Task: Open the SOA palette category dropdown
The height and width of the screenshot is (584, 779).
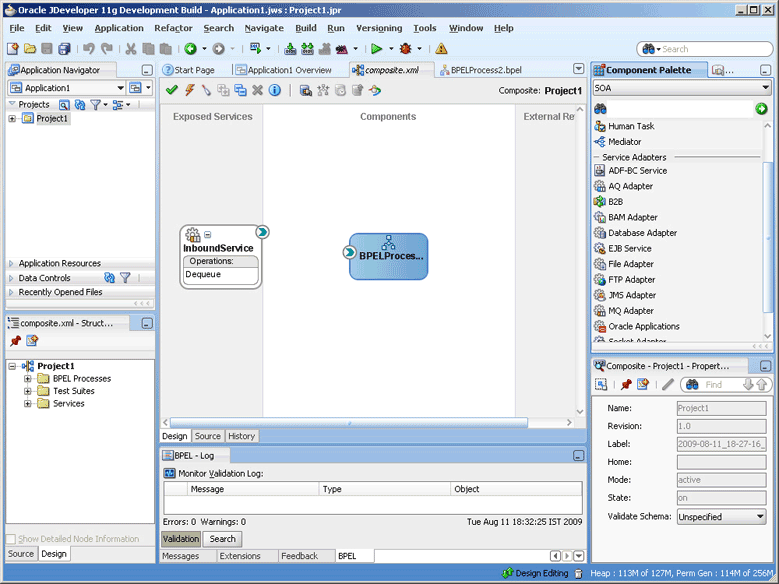Action: tap(764, 88)
